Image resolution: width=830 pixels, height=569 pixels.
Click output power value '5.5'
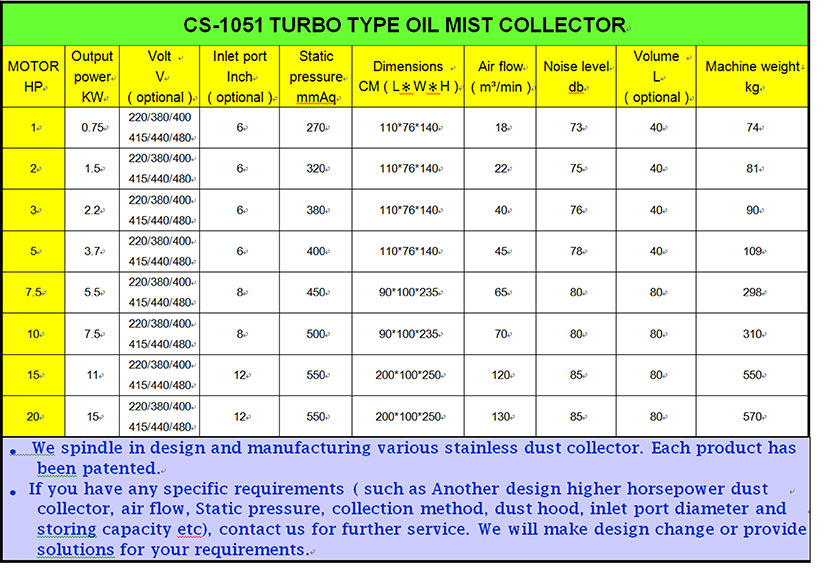(93, 292)
